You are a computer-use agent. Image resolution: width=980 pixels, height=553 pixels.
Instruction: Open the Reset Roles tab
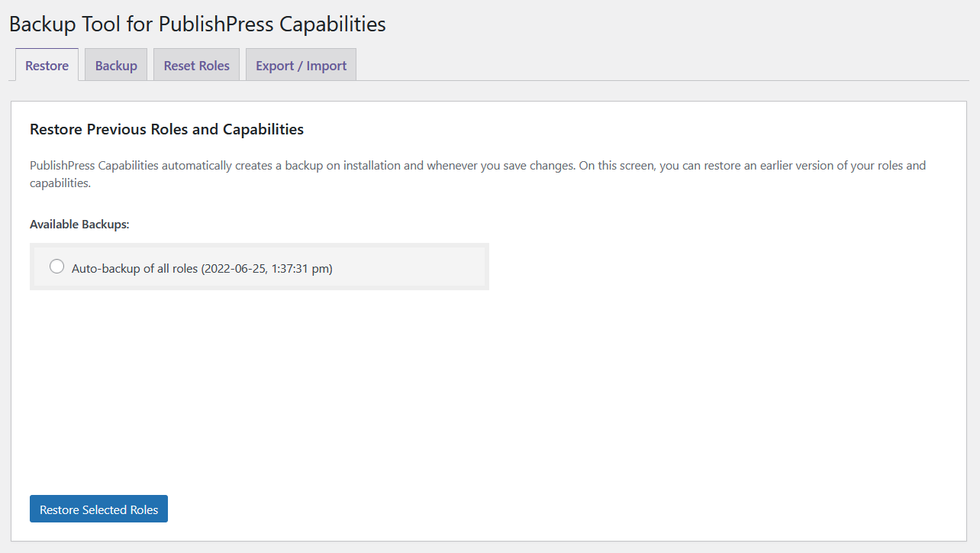[x=196, y=66]
